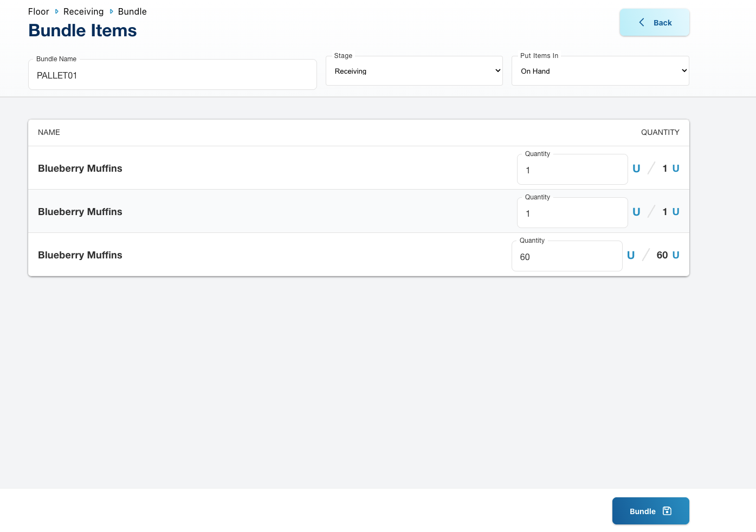Click the unit U next to the 60 Quantity field
This screenshot has width=756, height=532.
click(x=631, y=255)
